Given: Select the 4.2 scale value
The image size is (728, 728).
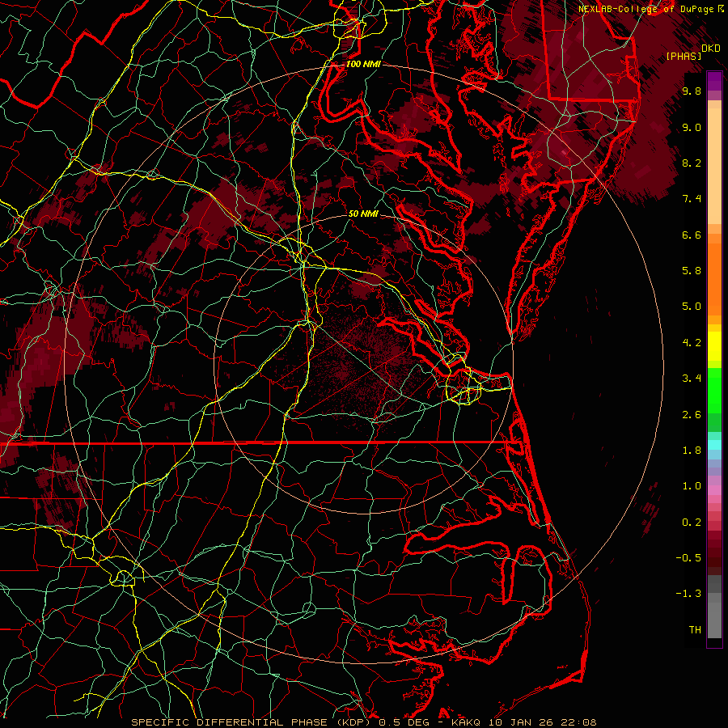Looking at the screenshot, I should (x=692, y=343).
